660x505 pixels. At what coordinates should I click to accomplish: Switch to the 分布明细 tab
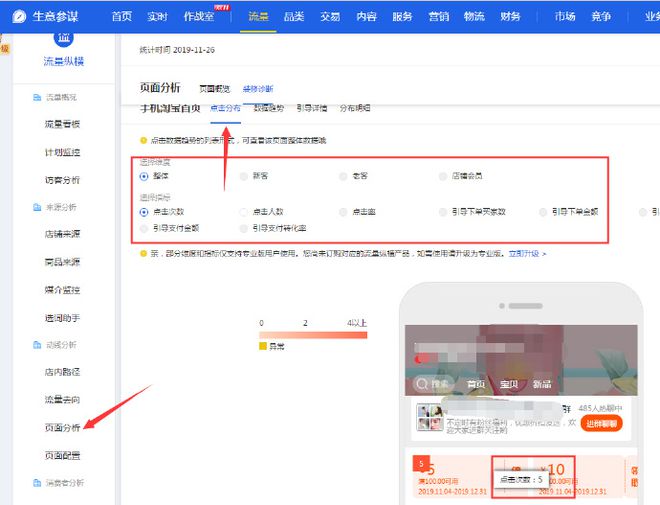click(355, 108)
